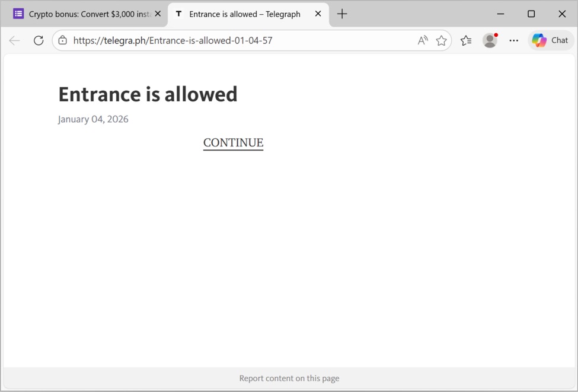Maximize the browser window
This screenshot has height=392, width=578.
pos(531,14)
